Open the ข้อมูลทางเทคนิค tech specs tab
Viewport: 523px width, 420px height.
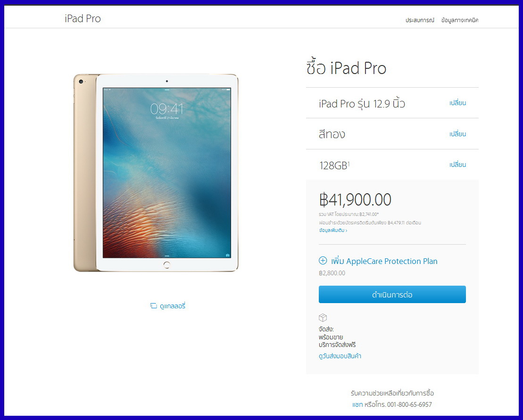tap(460, 20)
